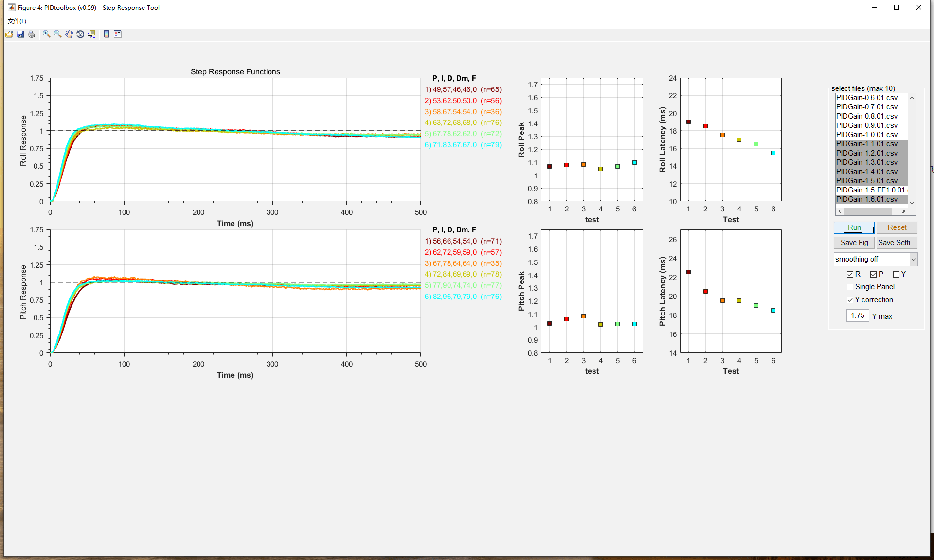Click roll legend entry 1) 49,57,46,46,0
934x560 pixels.
click(x=463, y=89)
